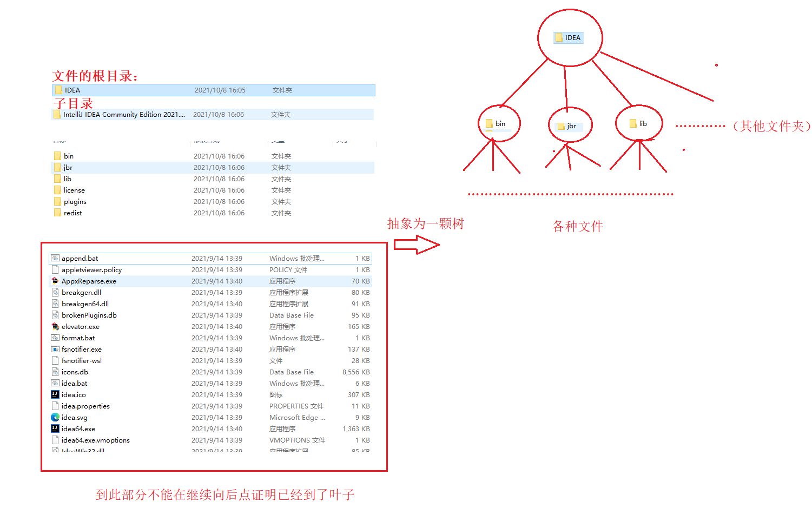
Task: Click the icons.db file icon
Action: [x=55, y=372]
